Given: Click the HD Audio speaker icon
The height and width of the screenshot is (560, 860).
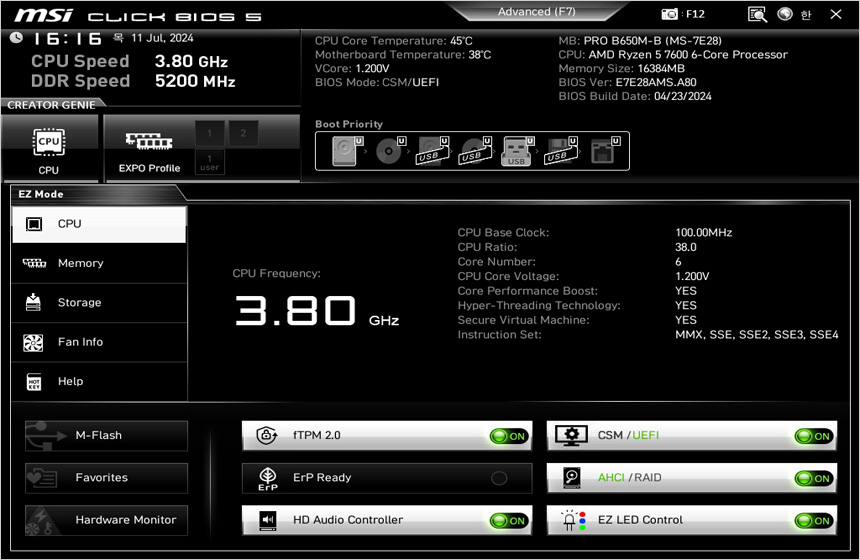Looking at the screenshot, I should tap(268, 521).
